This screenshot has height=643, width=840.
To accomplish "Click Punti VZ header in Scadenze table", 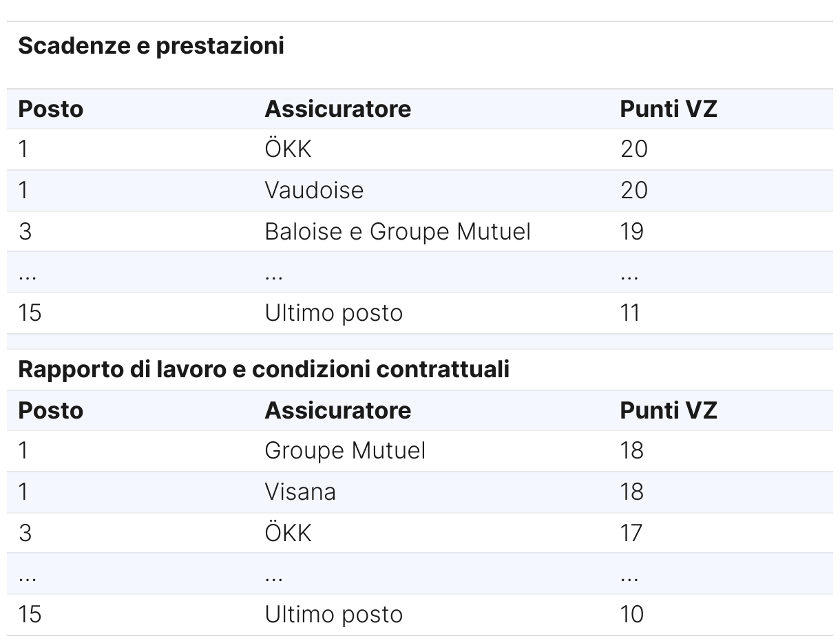I will pos(668,109).
